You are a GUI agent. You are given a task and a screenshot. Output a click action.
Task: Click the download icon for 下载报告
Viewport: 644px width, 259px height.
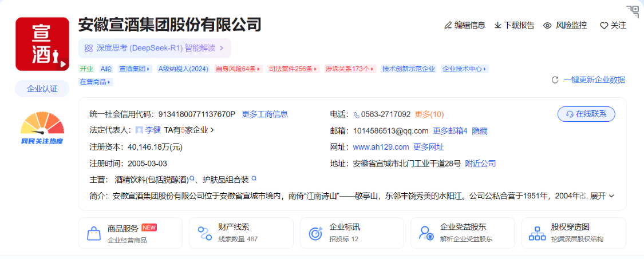click(x=497, y=25)
